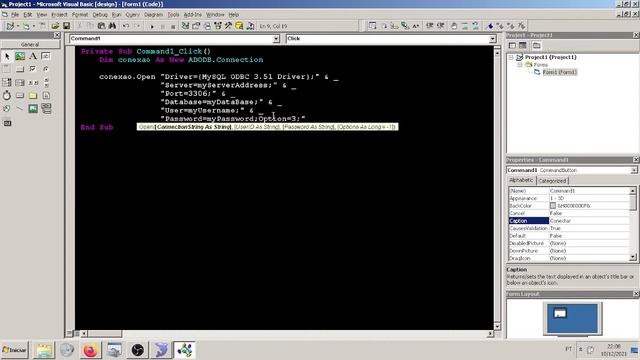The height and width of the screenshot is (360, 640).
Task: Open the View menu
Action: 42,15
